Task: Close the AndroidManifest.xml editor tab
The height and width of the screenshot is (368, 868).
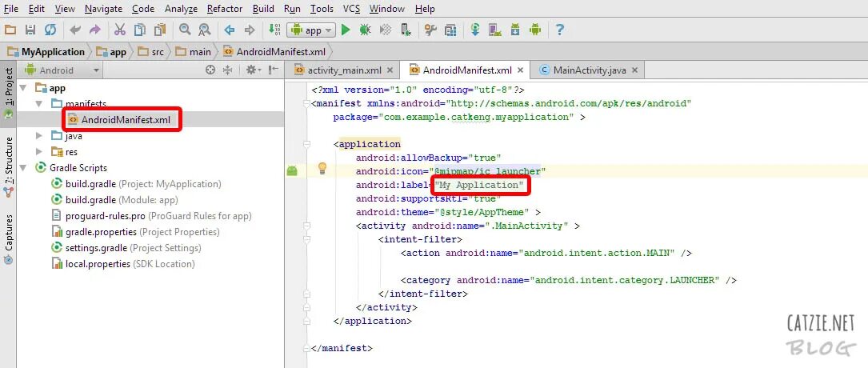Action: coord(520,70)
